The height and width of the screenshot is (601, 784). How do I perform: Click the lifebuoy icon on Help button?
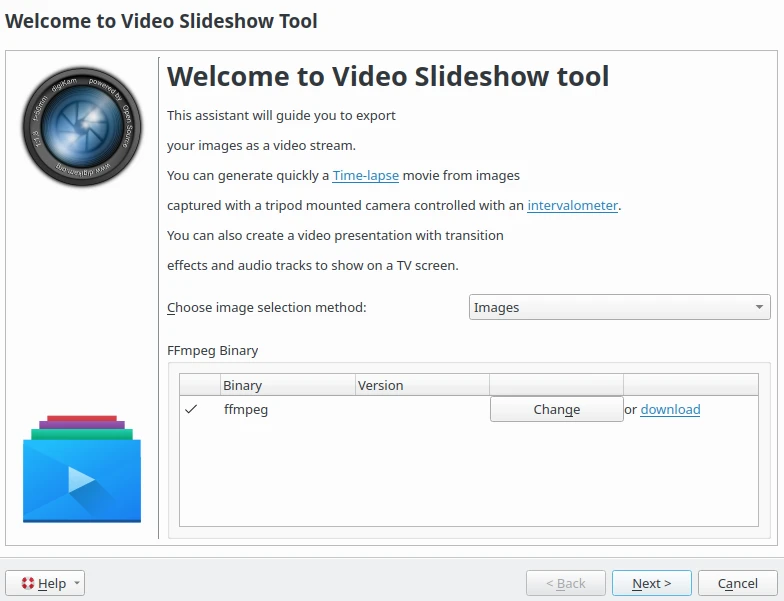(x=26, y=583)
